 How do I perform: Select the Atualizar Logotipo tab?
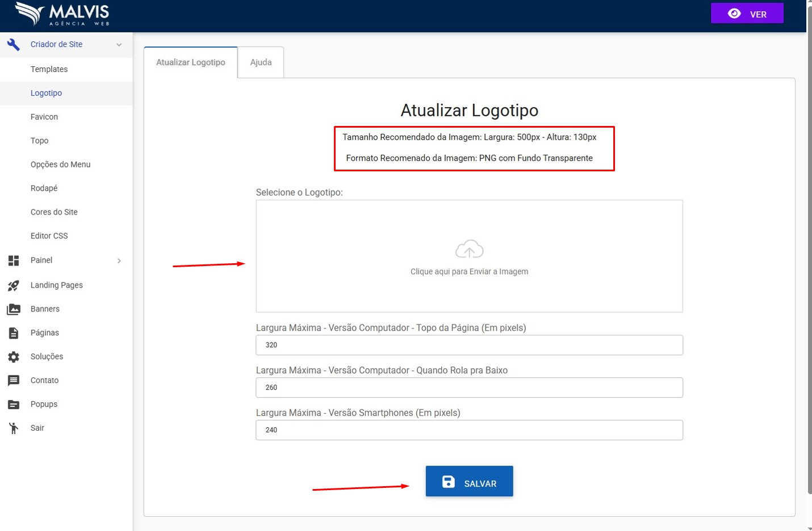pos(191,62)
